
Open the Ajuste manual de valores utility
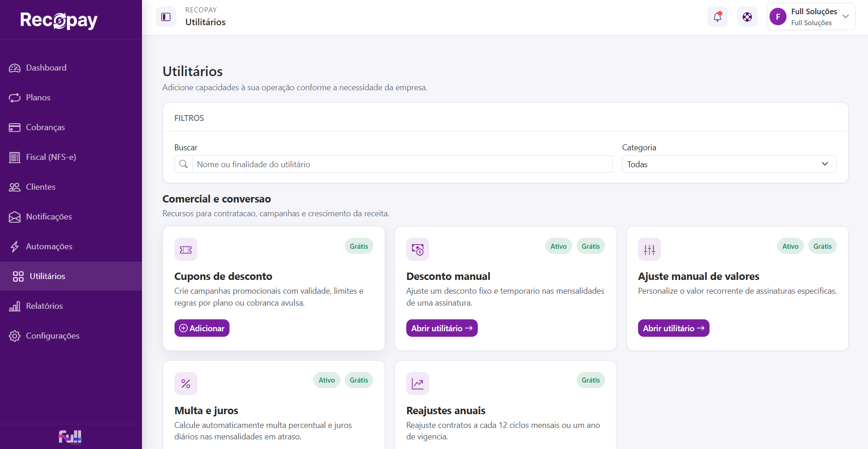tap(674, 328)
